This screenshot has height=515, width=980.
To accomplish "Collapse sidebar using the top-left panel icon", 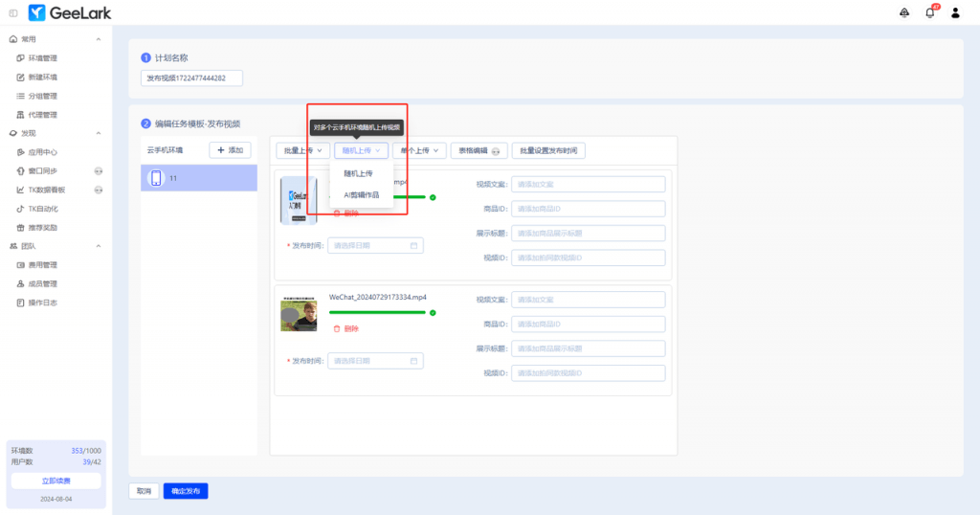I will [x=12, y=12].
